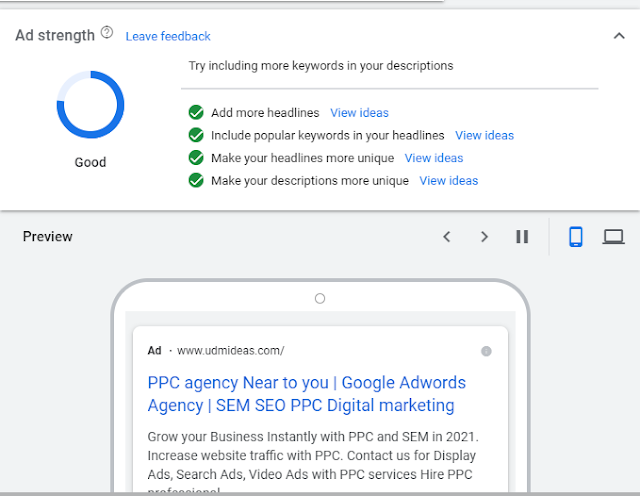Show the next ad preview
Viewport: 640px width, 496px height.
point(484,237)
